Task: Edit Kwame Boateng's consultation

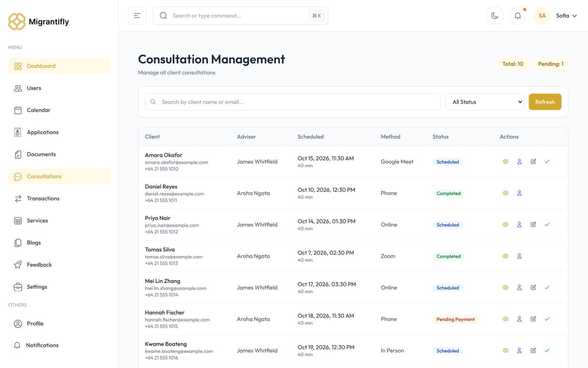Action: (533, 350)
